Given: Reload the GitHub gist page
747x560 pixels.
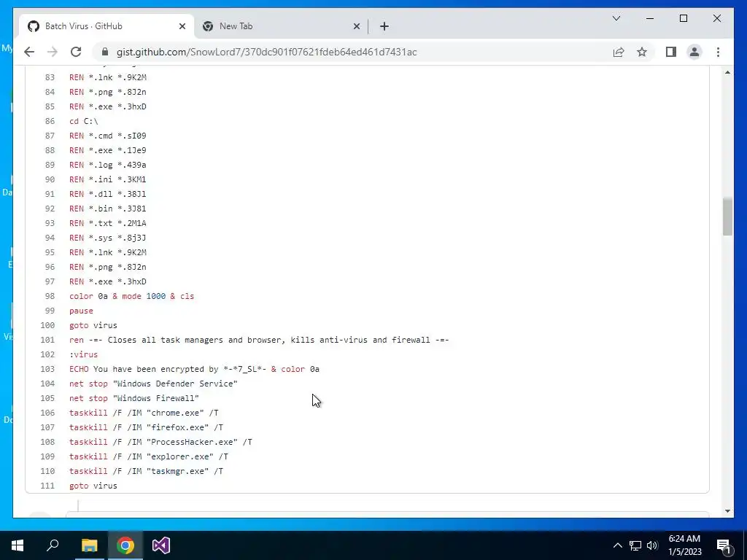Looking at the screenshot, I should coord(76,52).
